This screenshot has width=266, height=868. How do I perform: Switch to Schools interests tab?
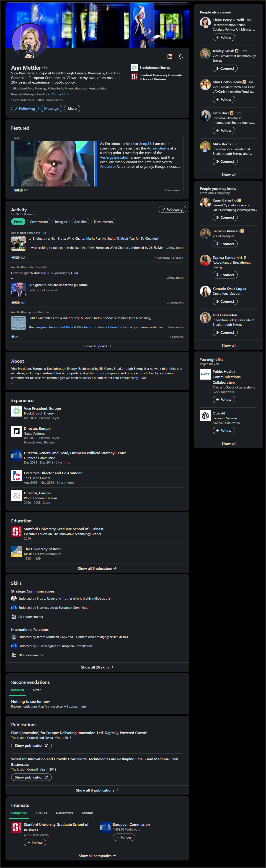pos(88,813)
